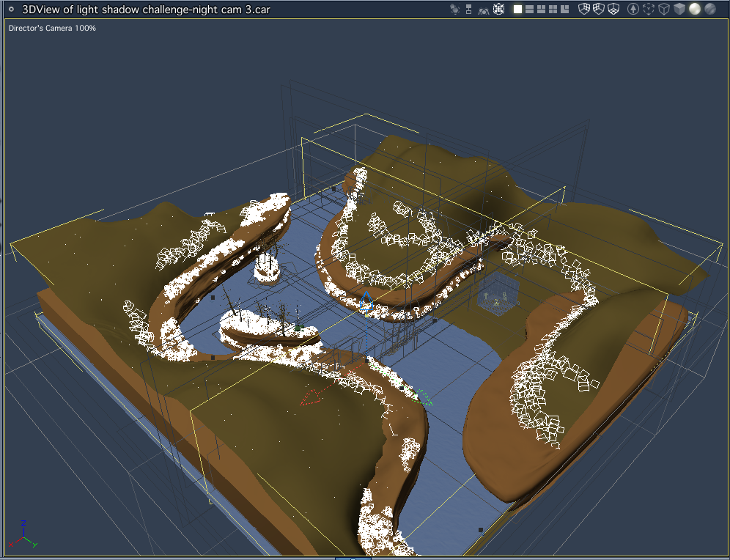Screen dimensions: 730x560
Task: Click the red X-axis arrow manipulator
Action: [x=311, y=397]
